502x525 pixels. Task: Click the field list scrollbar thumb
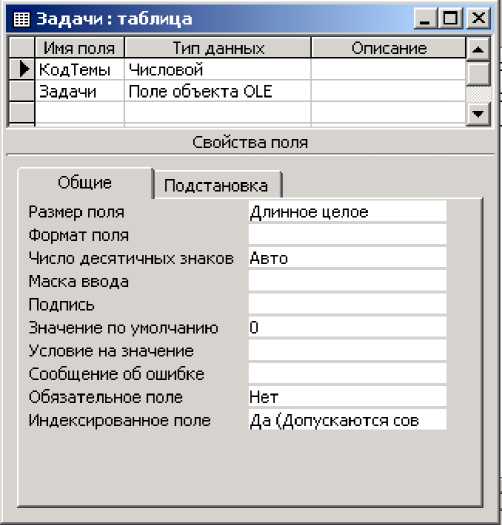(x=478, y=73)
